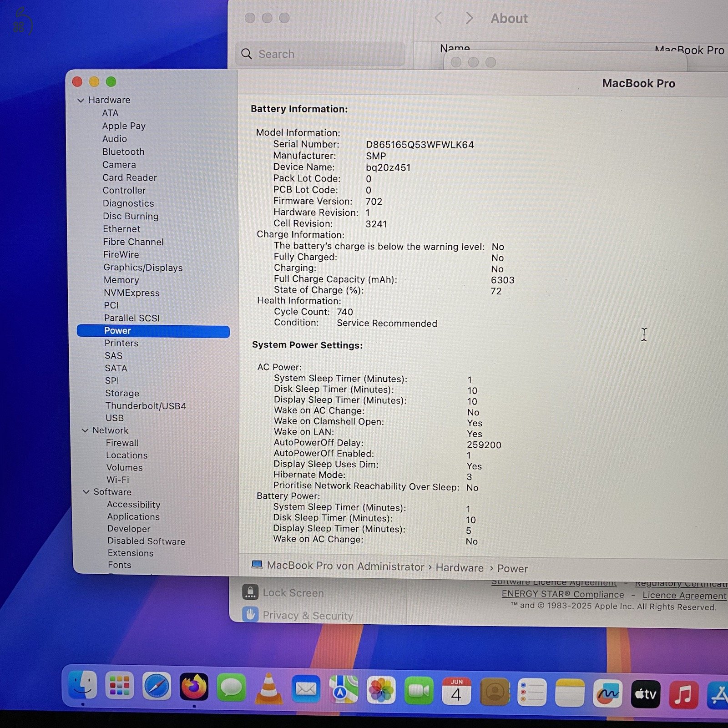
Task: Select Parallel SCSI entry
Action: point(132,318)
